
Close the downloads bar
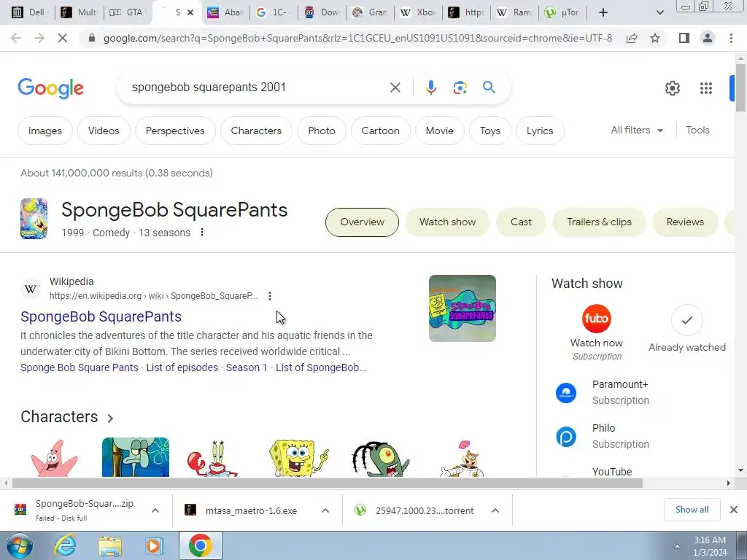(734, 510)
